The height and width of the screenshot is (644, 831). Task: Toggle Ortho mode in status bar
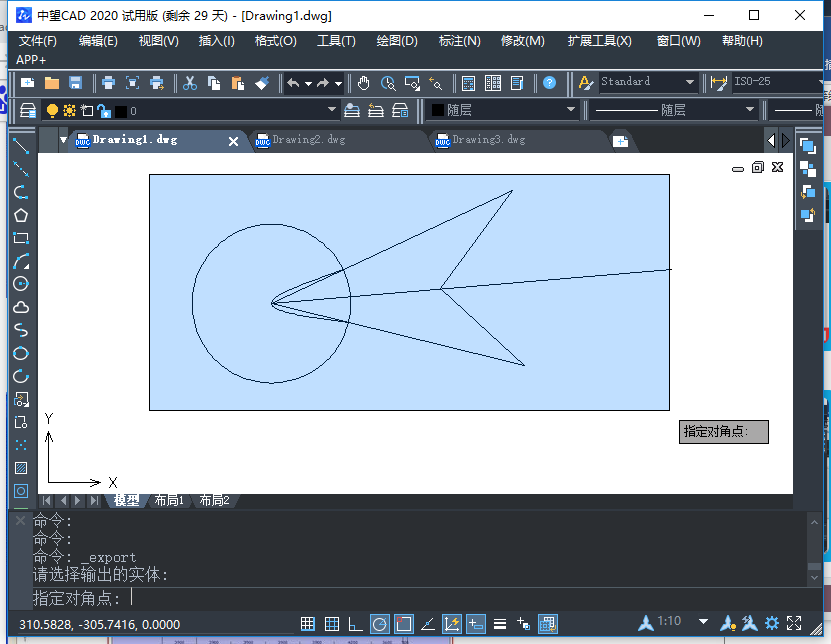pyautogui.click(x=356, y=624)
